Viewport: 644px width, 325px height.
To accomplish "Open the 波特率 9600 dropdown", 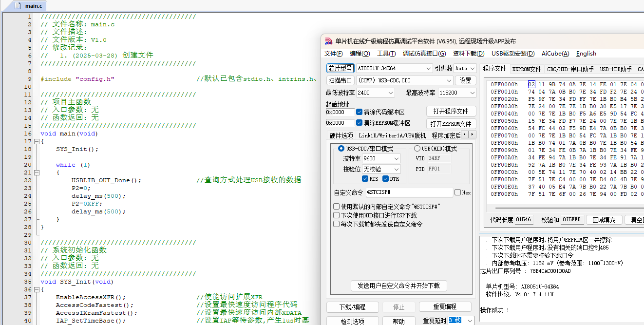I will point(396,158).
